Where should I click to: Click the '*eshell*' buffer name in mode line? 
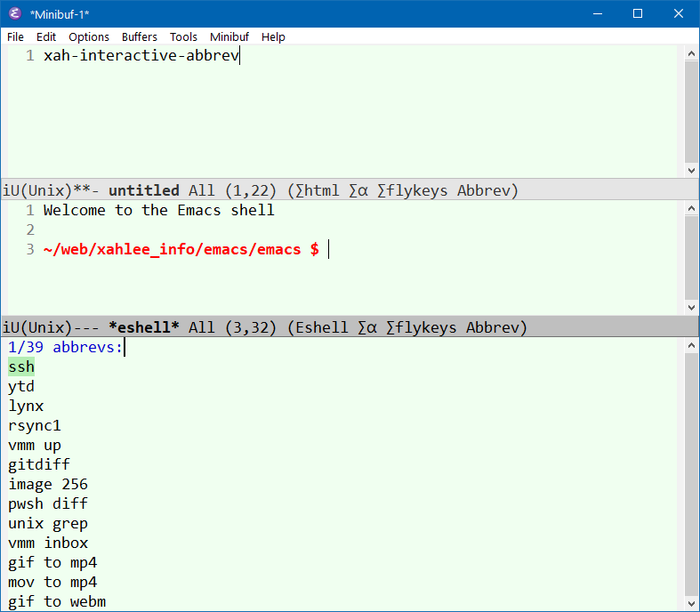click(144, 327)
